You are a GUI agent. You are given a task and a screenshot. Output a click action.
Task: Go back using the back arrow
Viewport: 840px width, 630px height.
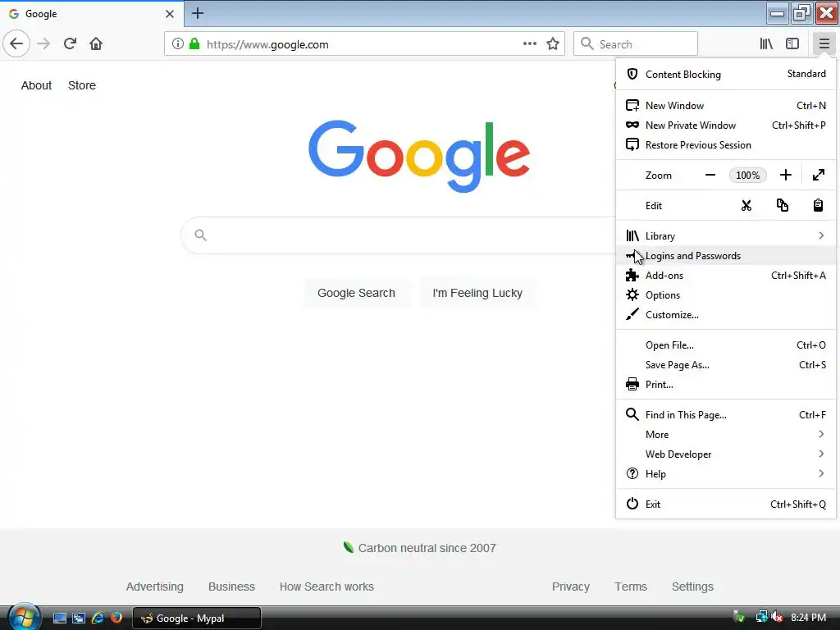16,44
